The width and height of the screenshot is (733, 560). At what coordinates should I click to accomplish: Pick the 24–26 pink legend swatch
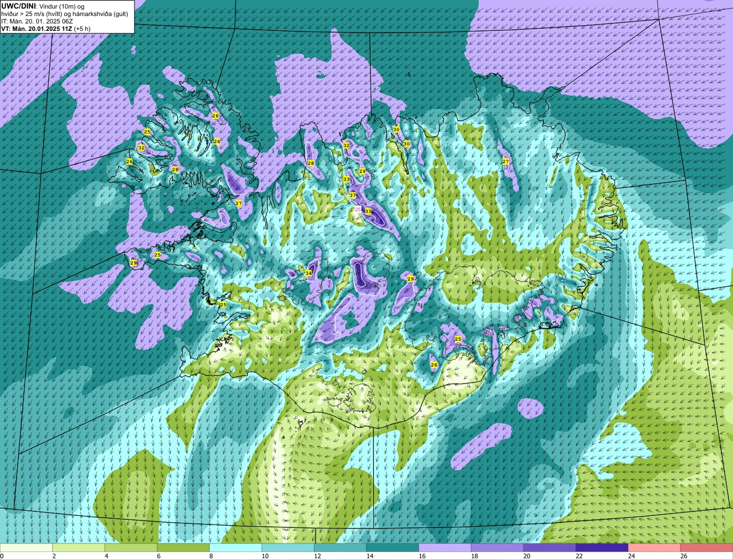(x=655, y=548)
